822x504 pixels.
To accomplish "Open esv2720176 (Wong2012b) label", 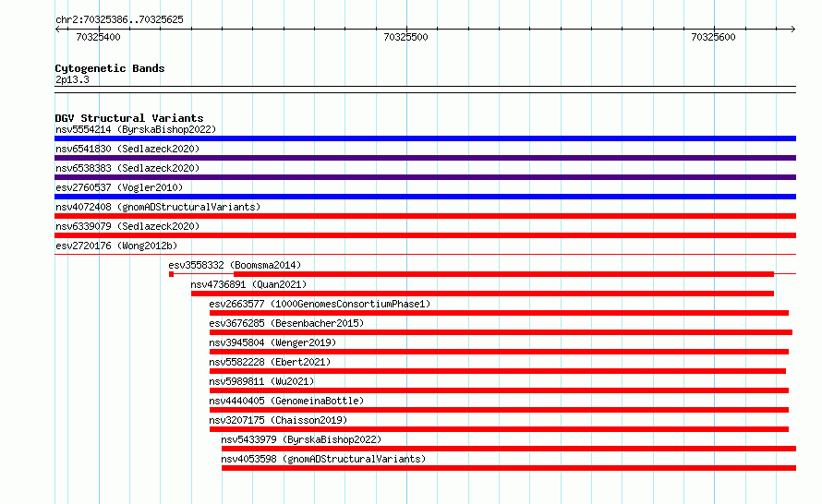I will pos(116,246).
